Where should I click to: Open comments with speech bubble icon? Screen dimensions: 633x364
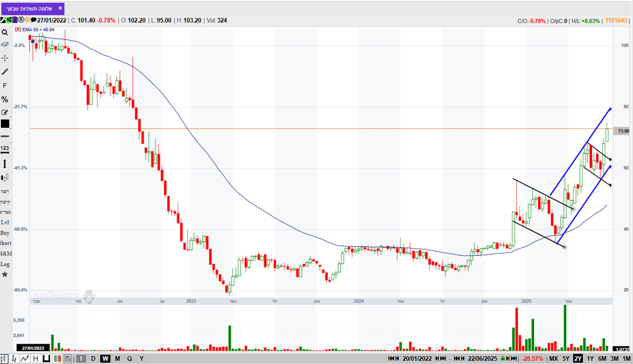[34, 20]
